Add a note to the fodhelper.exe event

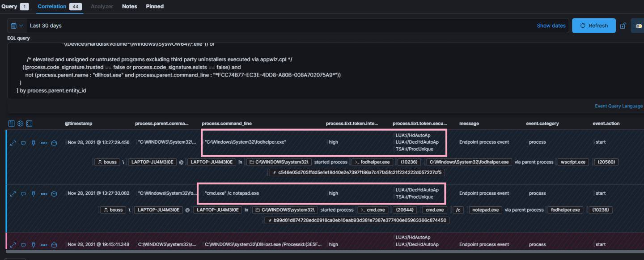click(23, 143)
